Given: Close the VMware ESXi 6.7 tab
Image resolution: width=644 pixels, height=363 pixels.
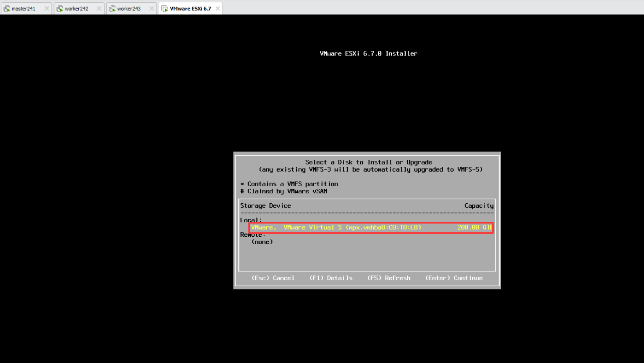Looking at the screenshot, I should (x=218, y=8).
